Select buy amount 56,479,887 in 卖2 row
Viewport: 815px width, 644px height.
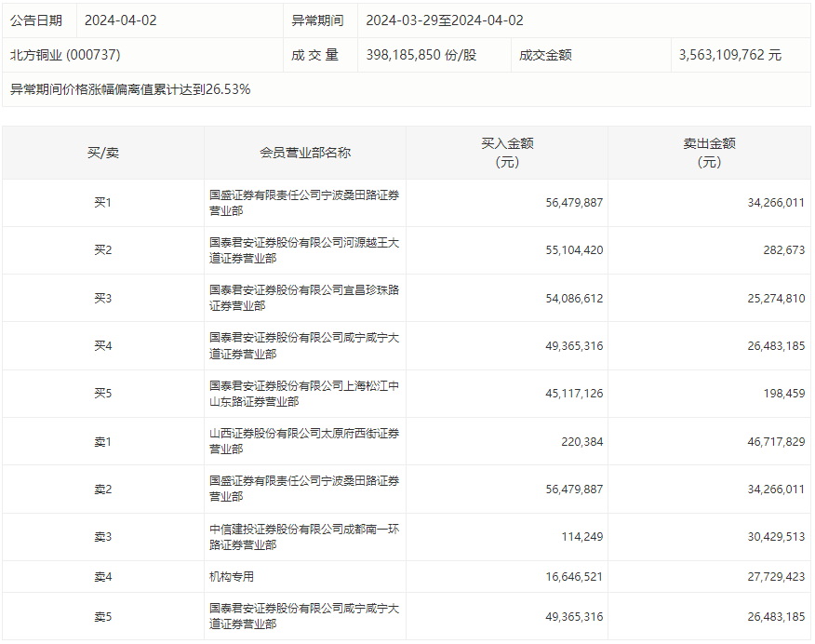[x=574, y=490]
